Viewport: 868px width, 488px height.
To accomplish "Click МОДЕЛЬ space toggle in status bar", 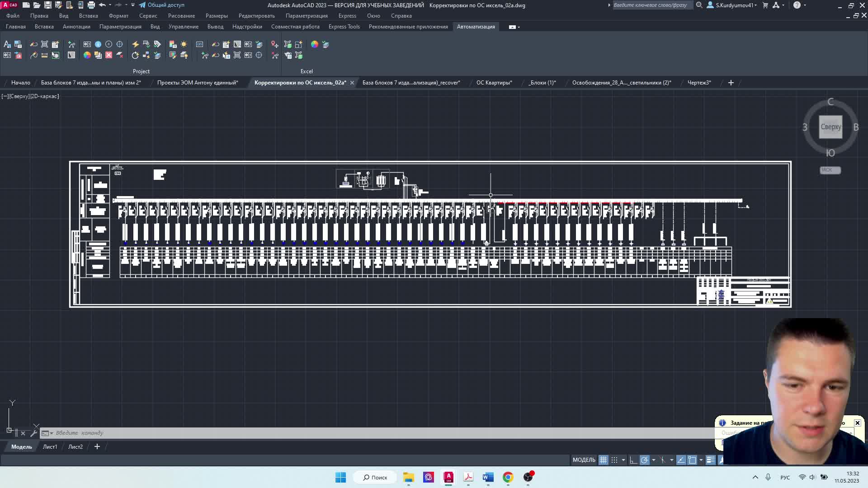I will [x=584, y=460].
